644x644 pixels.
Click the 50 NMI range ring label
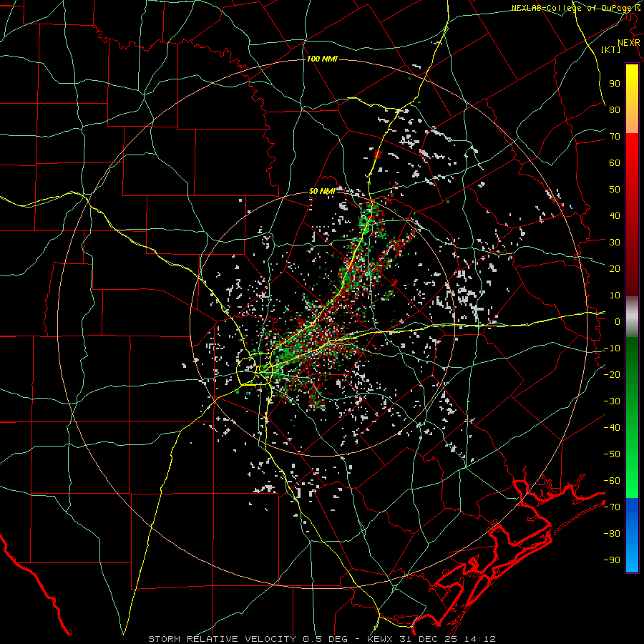322,191
